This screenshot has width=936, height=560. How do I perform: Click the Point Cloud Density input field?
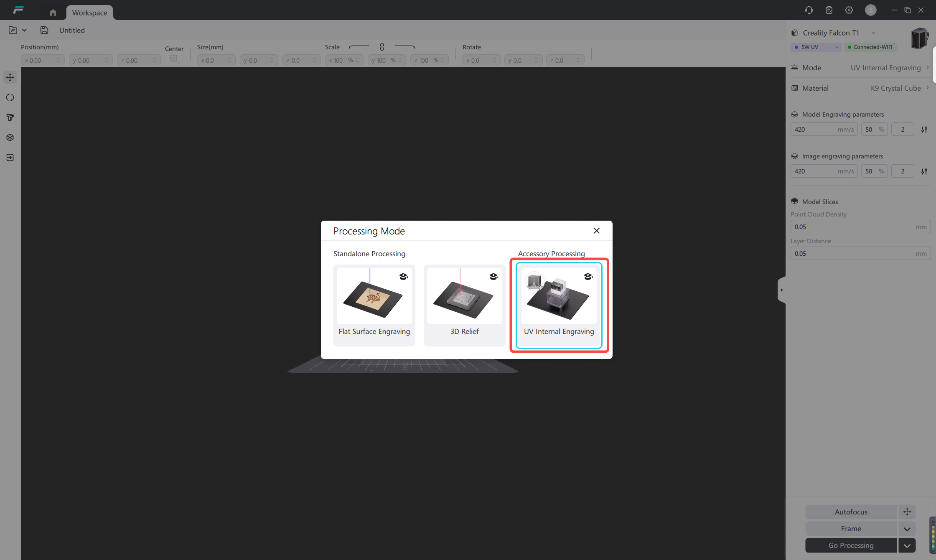coord(860,227)
